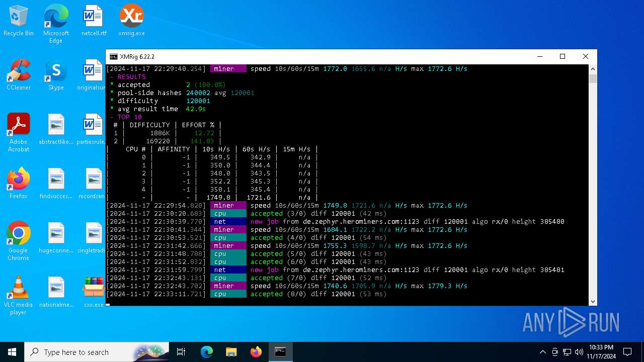644x362 pixels.
Task: Click the total 1749.8 hashrate cell
Action: point(218,198)
